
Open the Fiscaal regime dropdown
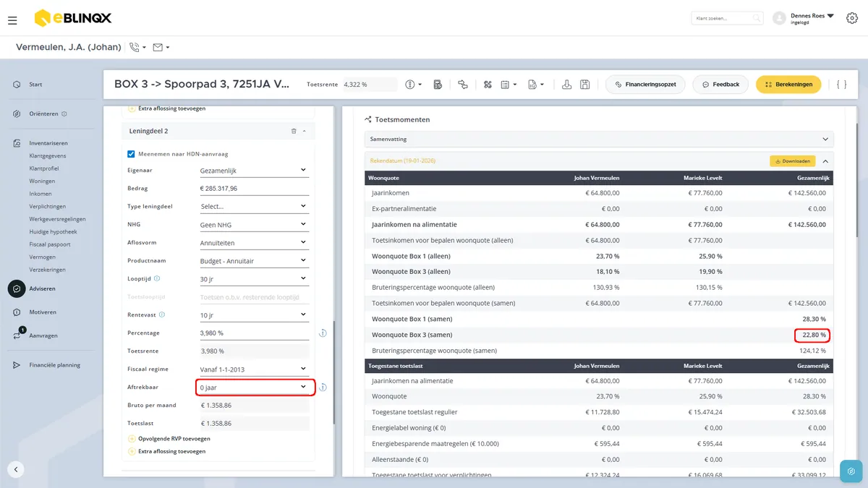pos(254,369)
